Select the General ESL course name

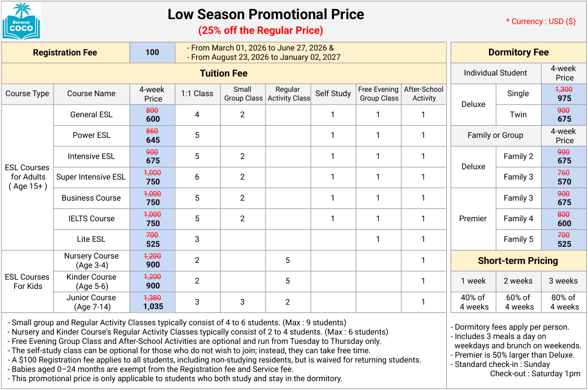tap(91, 115)
